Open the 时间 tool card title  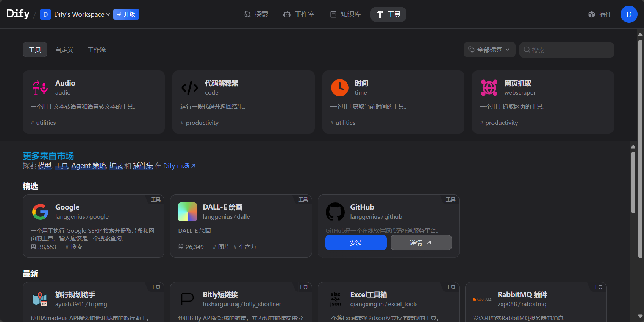click(361, 83)
